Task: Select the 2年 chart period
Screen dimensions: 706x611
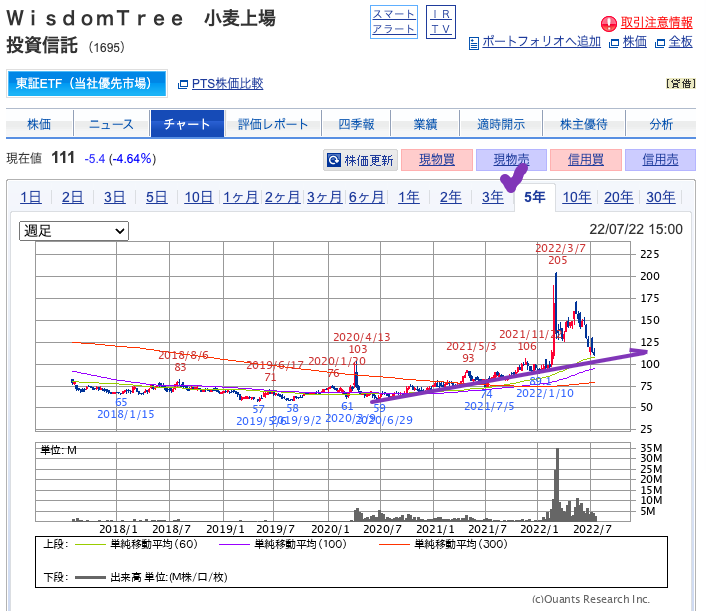Action: click(450, 197)
